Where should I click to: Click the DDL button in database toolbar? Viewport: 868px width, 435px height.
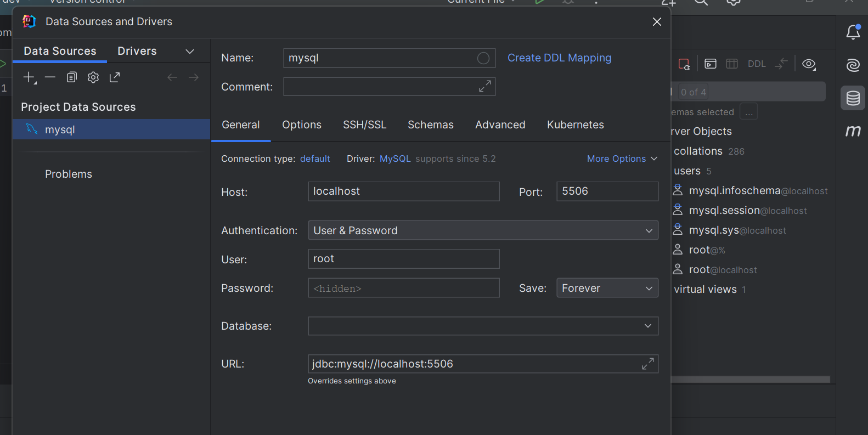coord(757,64)
